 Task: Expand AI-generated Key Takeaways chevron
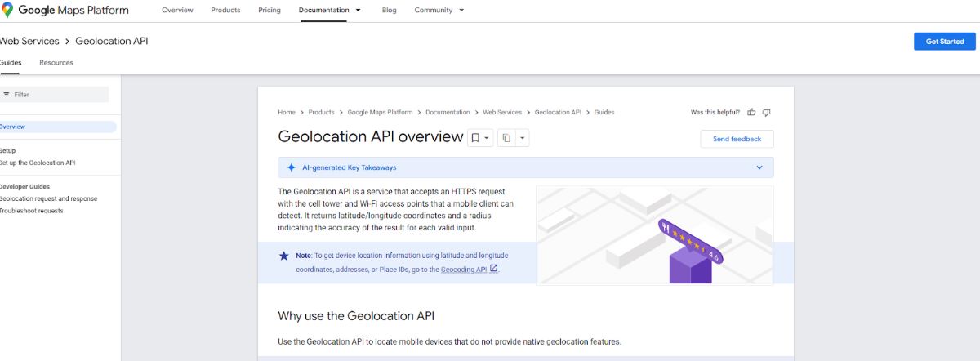[x=759, y=167]
